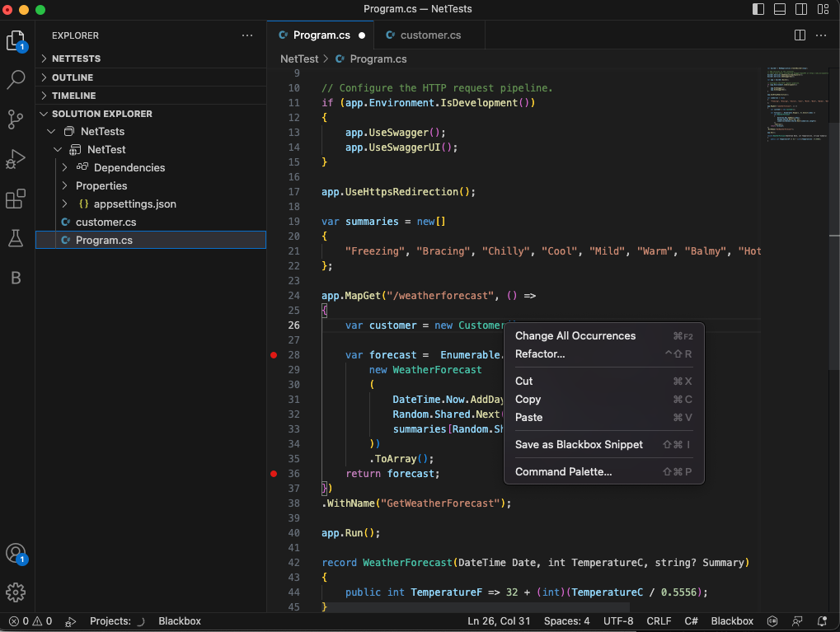Viewport: 840px width, 632px height.
Task: Toggle the breakpoint on line 28
Action: [x=274, y=355]
